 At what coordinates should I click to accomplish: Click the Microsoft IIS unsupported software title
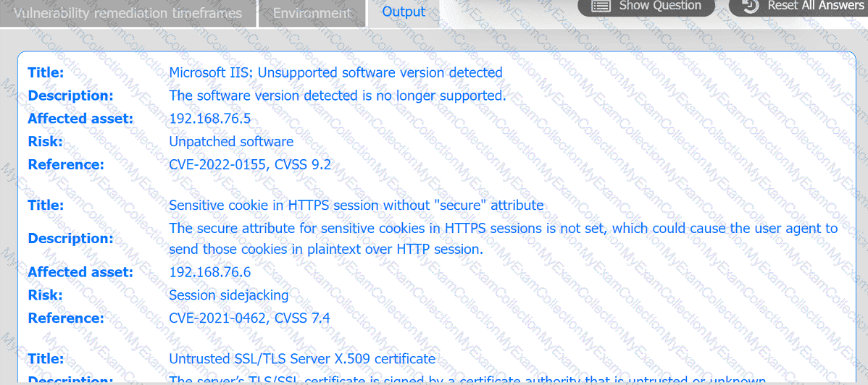click(335, 72)
